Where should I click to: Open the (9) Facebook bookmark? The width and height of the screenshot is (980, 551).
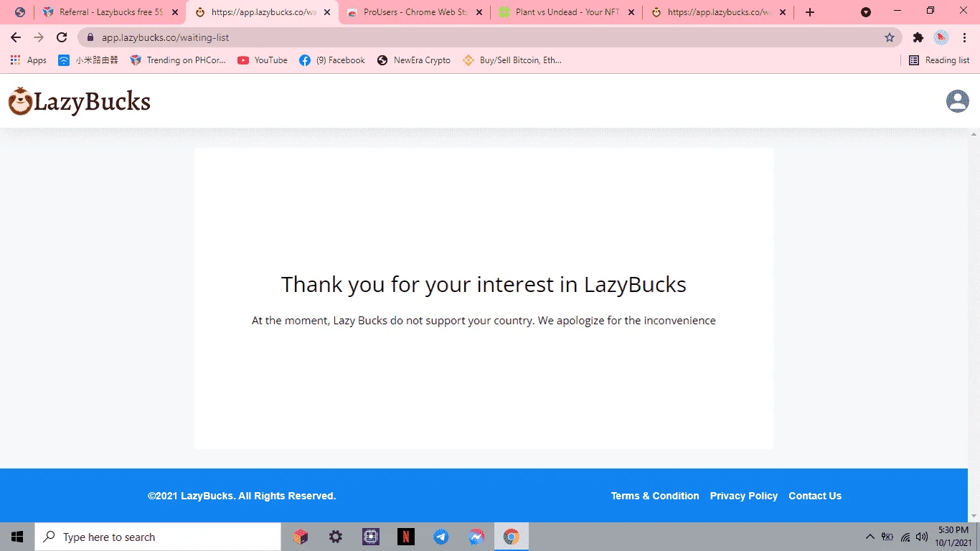coord(332,60)
